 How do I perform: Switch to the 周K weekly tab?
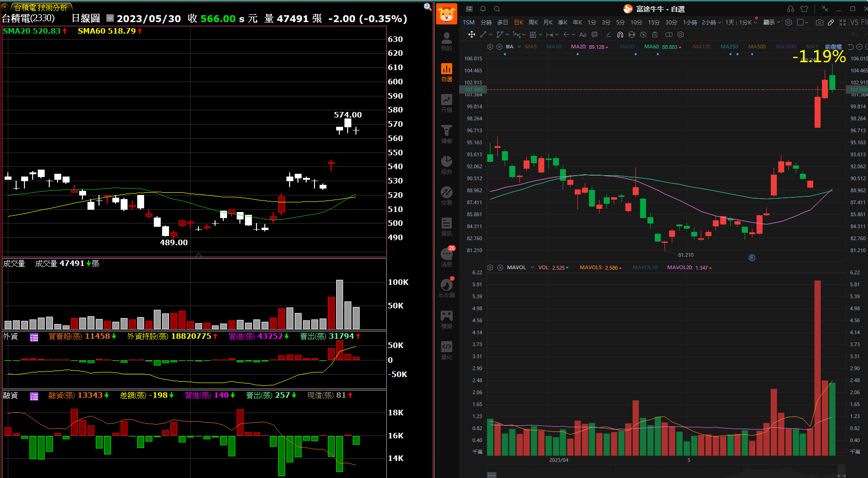click(533, 22)
